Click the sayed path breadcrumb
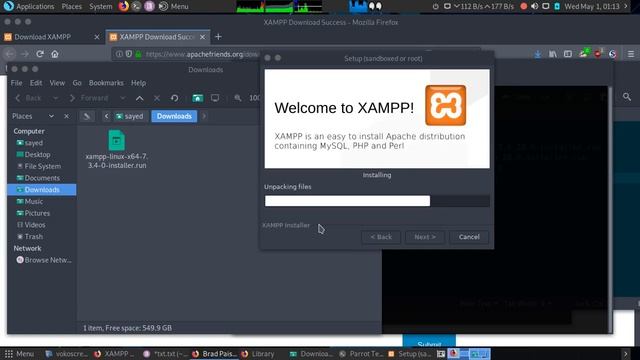The width and height of the screenshot is (640, 360). 129,116
